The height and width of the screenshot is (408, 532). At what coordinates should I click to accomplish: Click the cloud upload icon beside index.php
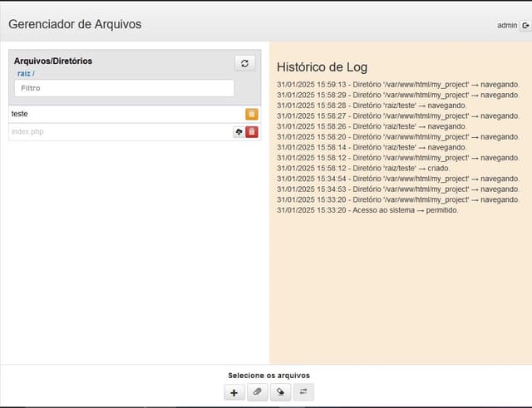click(x=239, y=131)
